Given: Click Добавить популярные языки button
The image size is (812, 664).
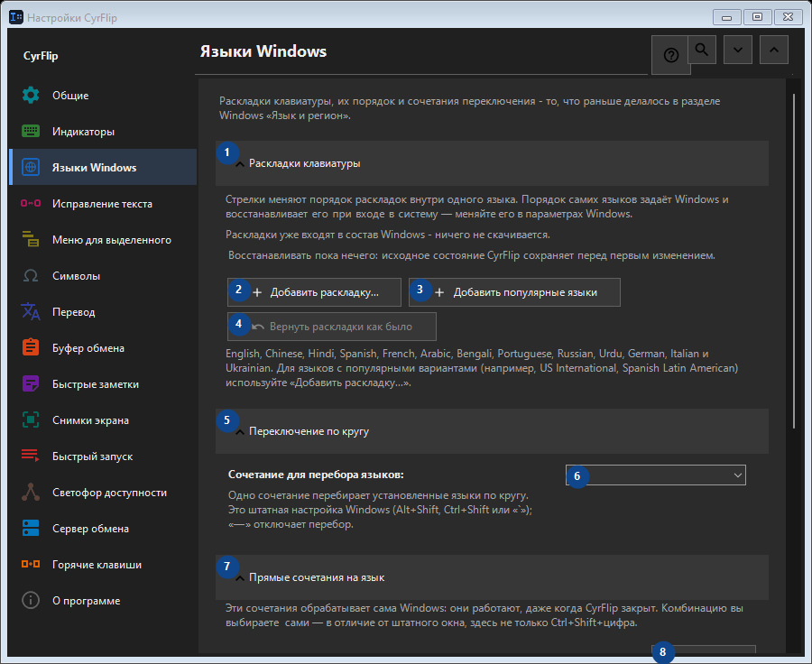Looking at the screenshot, I should pyautogui.click(x=515, y=292).
